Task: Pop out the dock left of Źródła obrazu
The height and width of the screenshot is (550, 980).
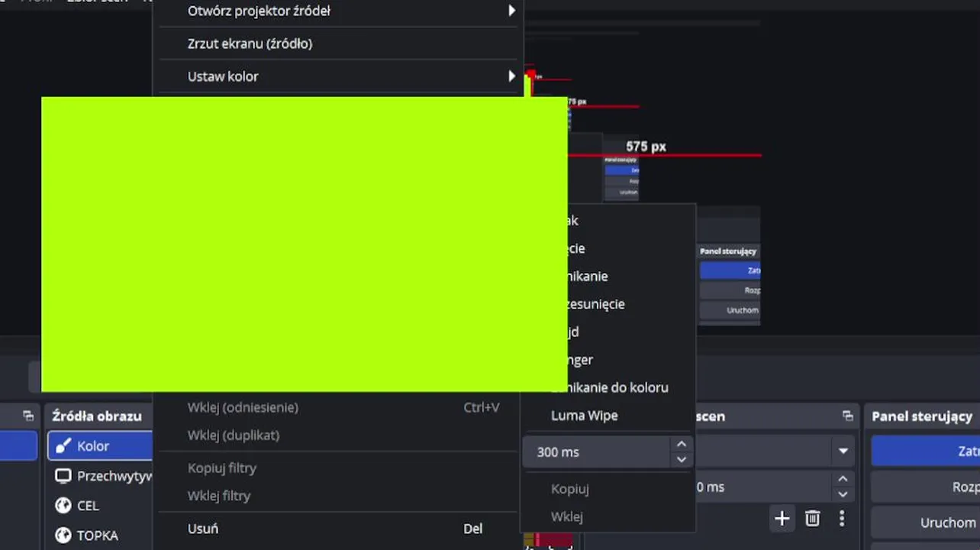Action: pos(28,416)
